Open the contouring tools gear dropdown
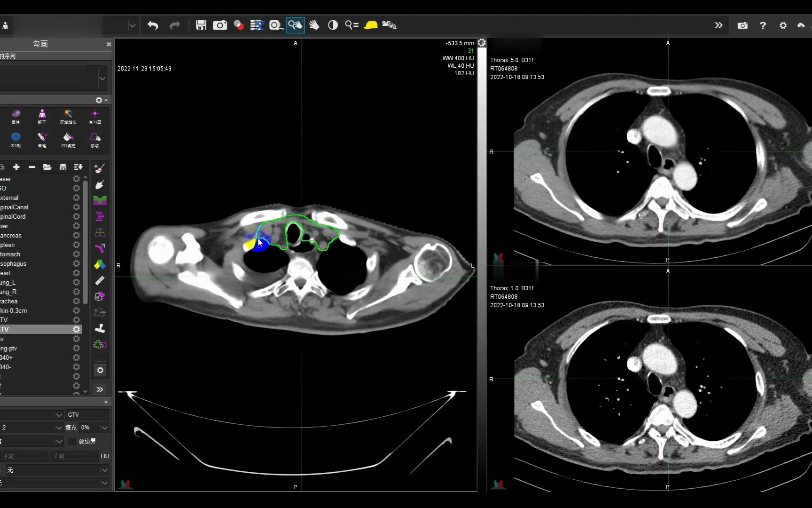 coord(101,100)
